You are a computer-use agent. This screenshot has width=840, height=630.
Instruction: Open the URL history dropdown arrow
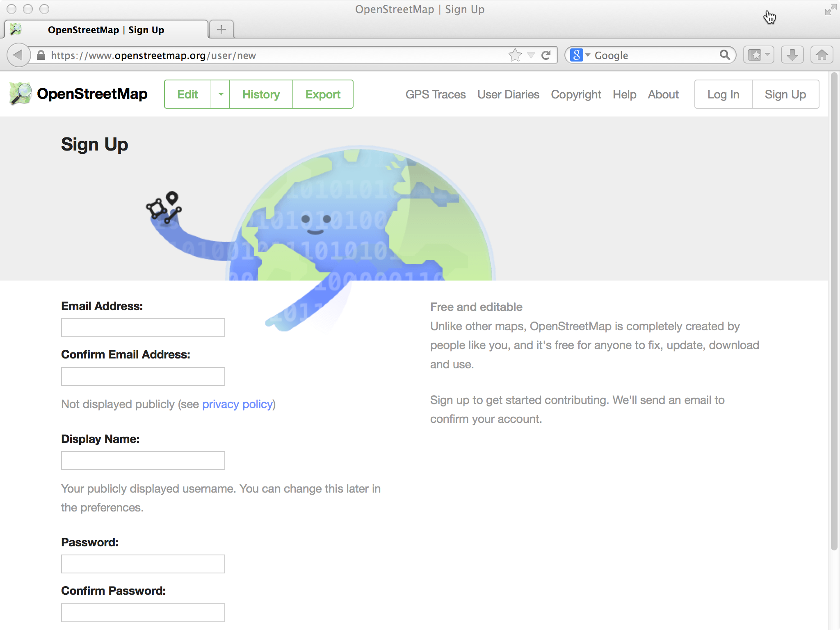point(531,55)
